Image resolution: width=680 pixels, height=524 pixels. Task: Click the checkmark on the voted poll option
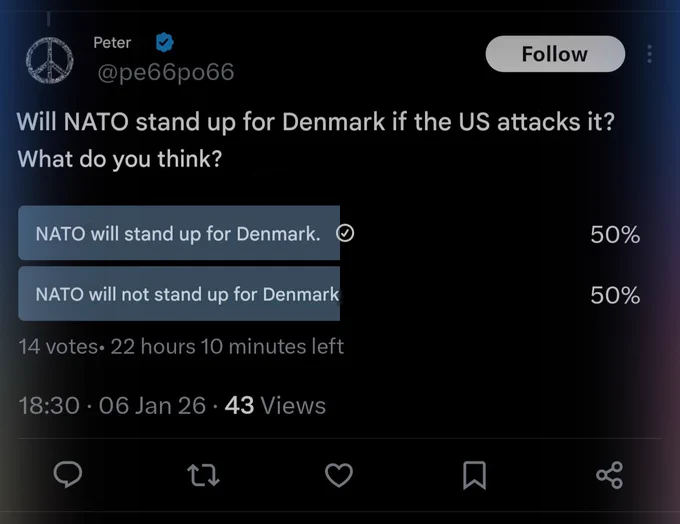345,233
